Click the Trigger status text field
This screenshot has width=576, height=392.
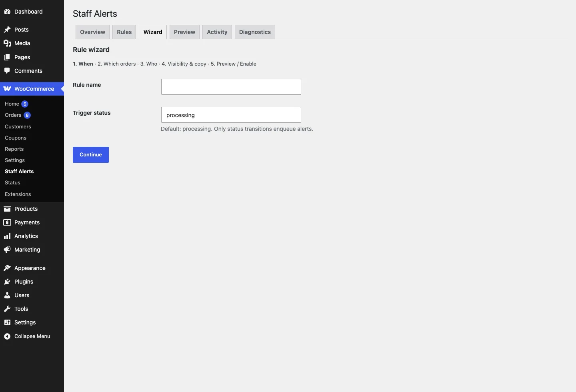coord(231,115)
